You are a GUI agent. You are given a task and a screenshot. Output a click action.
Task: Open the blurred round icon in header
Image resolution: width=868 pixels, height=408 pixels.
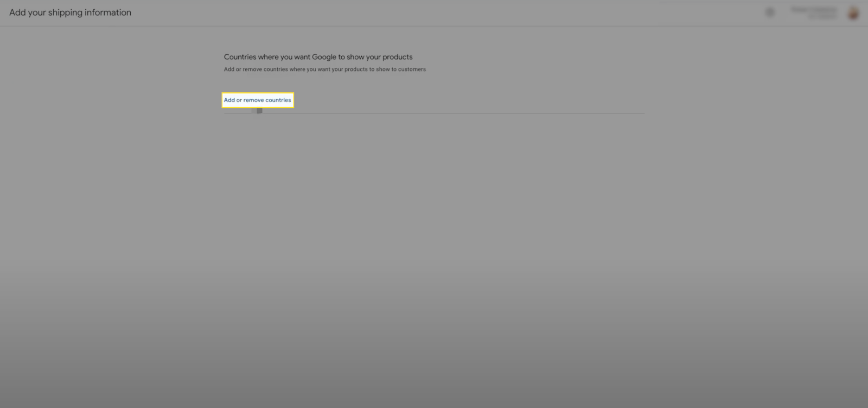[770, 12]
